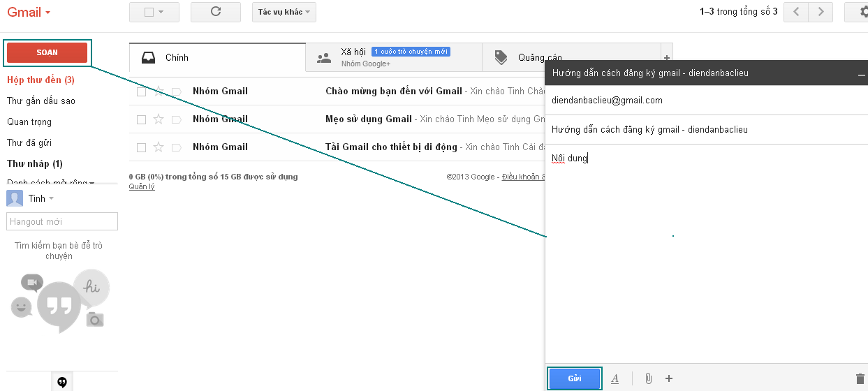Mark "Mẹo sử dụng Gmail" as important
The image size is (868, 391).
(x=176, y=119)
